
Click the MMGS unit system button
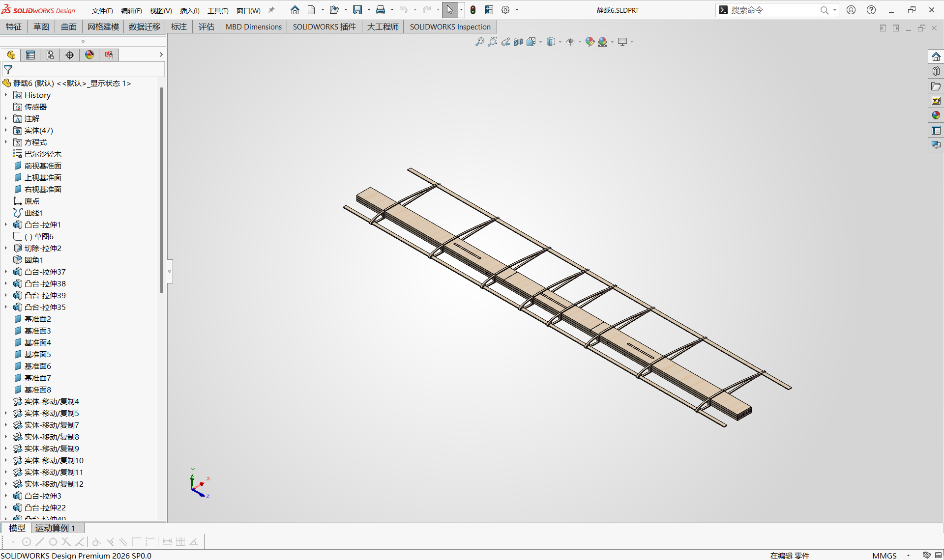(885, 555)
